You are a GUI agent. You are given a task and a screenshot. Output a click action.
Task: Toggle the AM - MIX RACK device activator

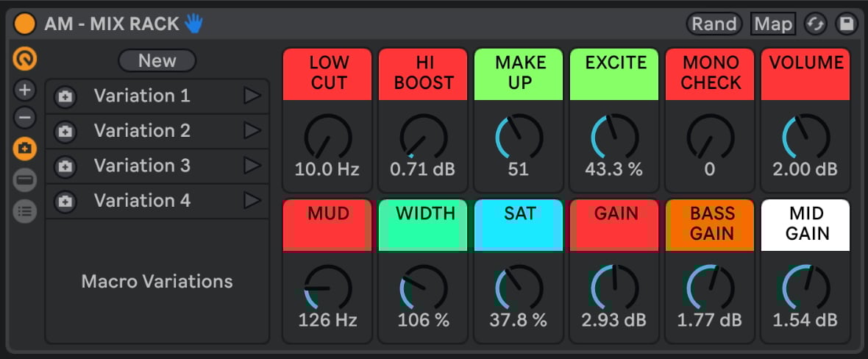point(24,24)
